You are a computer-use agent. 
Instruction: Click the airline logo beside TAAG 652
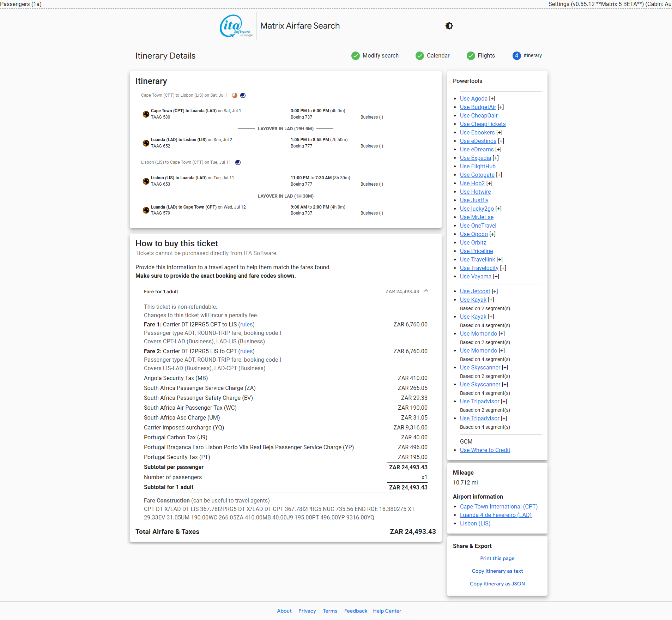(x=146, y=143)
